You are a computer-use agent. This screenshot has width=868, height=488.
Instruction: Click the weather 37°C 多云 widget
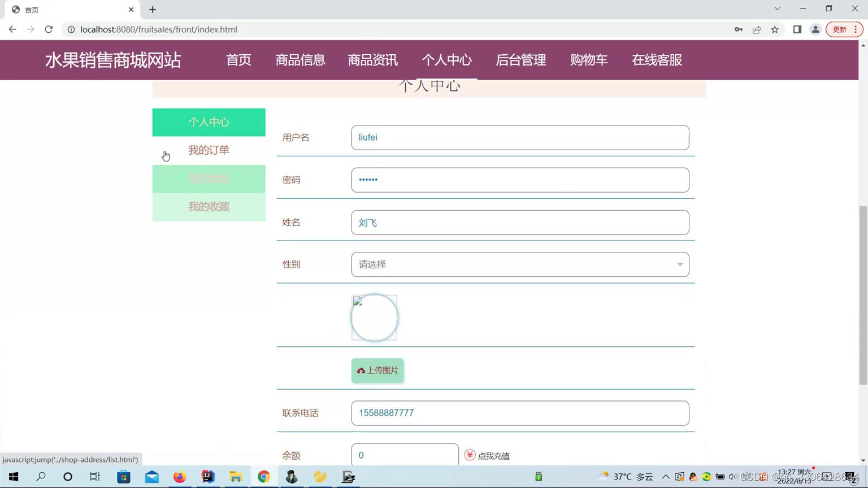[626, 477]
